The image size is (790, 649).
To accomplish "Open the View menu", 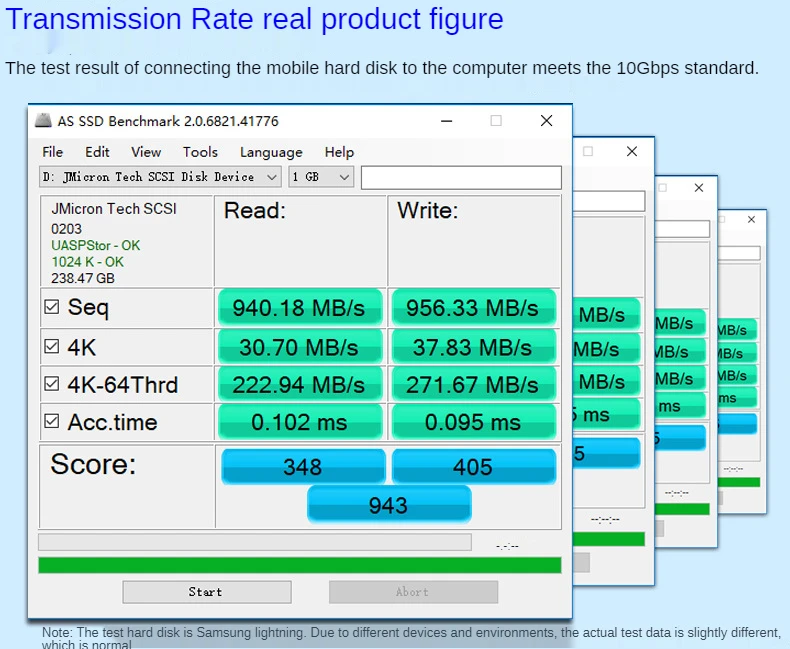I will (x=146, y=152).
